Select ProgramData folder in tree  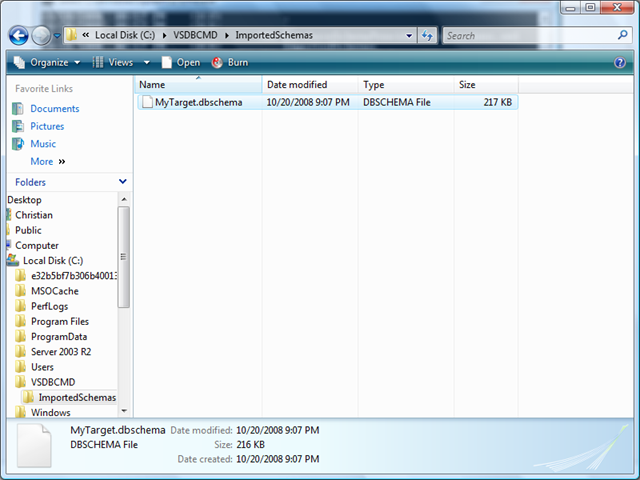pyautogui.click(x=59, y=337)
